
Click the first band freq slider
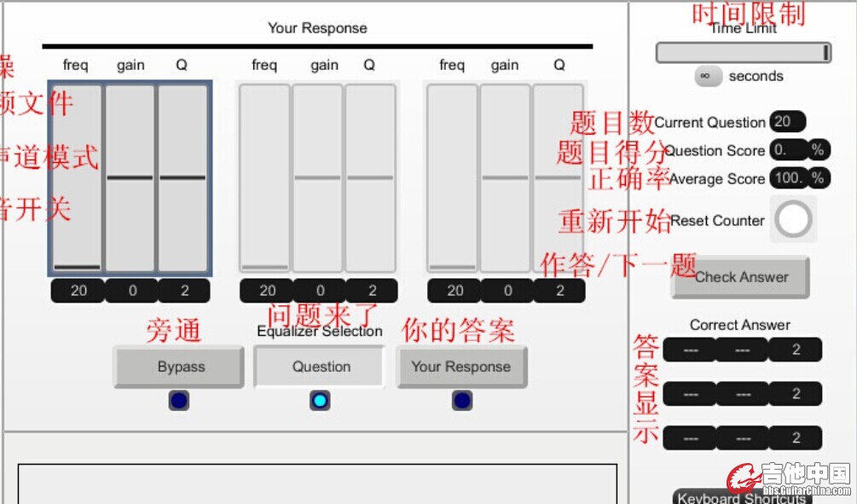click(x=77, y=177)
